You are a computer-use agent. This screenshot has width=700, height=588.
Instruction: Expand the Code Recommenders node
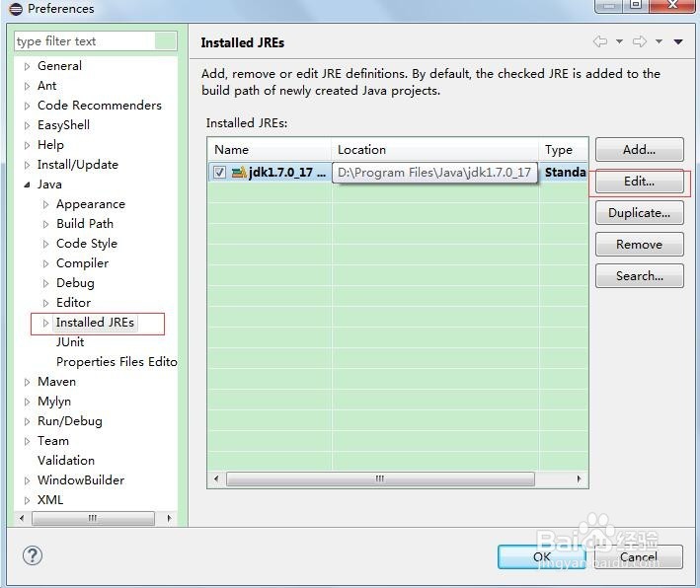[x=27, y=106]
